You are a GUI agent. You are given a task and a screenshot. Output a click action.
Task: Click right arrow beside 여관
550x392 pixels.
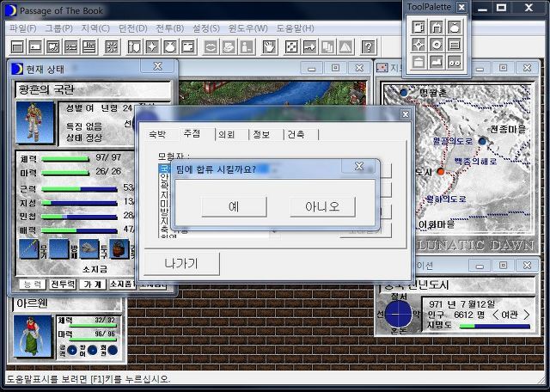coord(527,315)
